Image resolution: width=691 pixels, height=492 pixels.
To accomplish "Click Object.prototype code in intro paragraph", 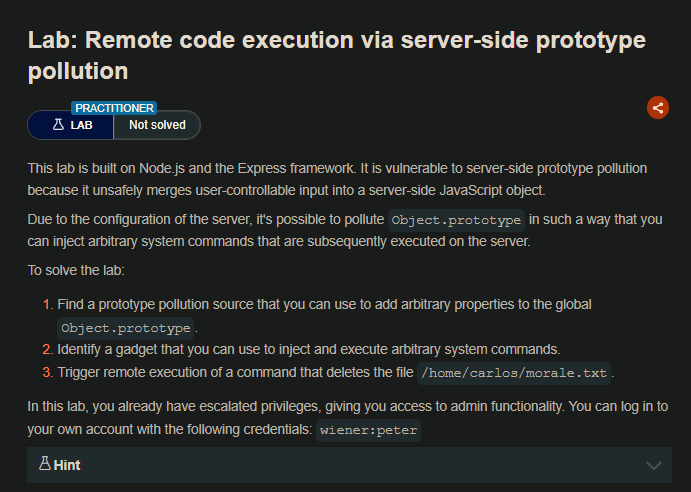I will tap(455, 220).
